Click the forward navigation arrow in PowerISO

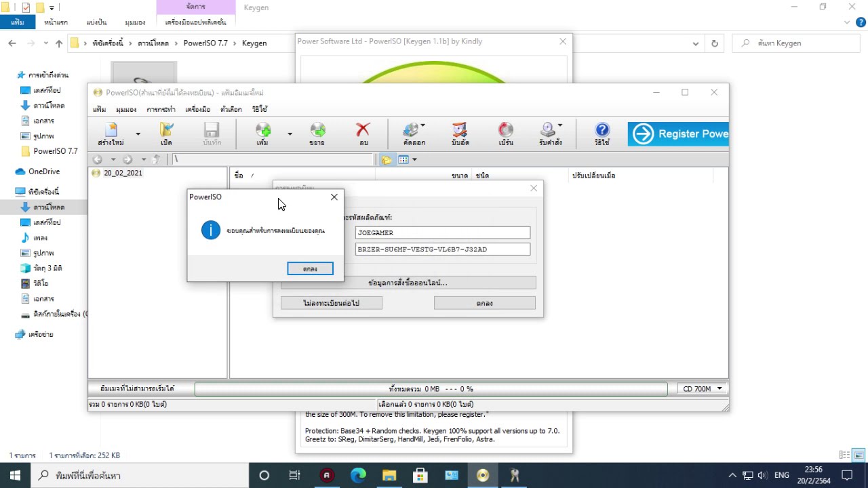[127, 160]
